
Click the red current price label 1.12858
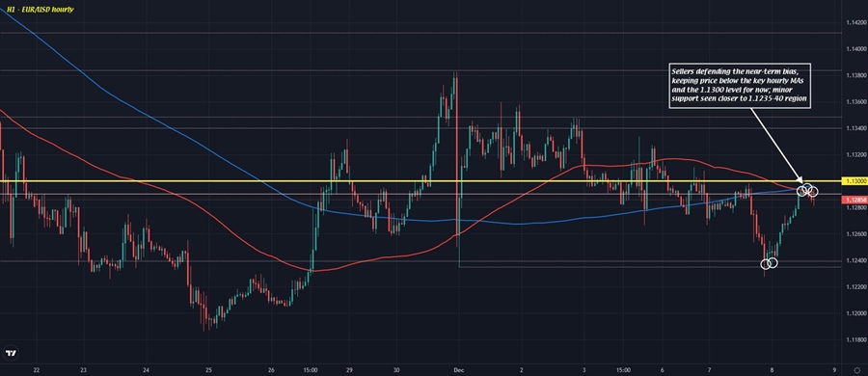click(854, 200)
